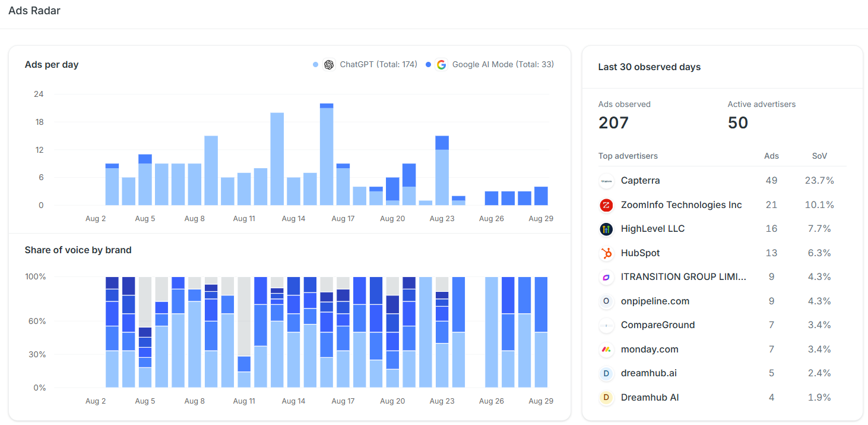
Task: Click the Top advertisers column header
Action: coord(628,156)
